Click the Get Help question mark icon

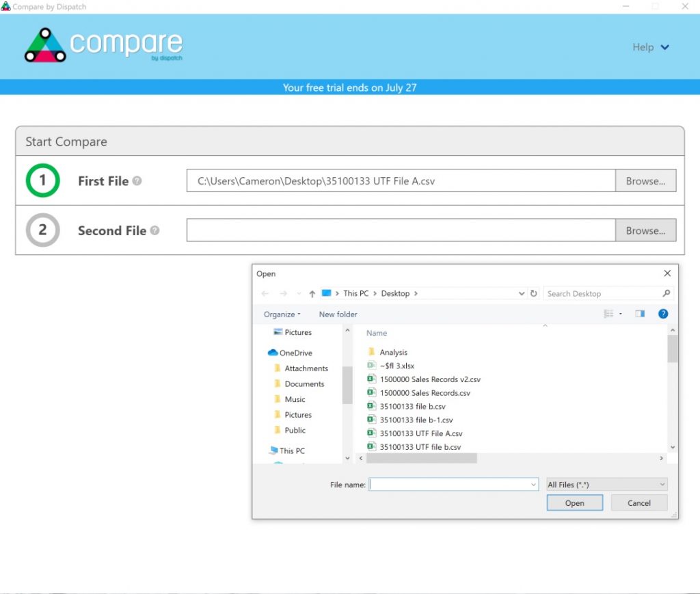point(662,314)
